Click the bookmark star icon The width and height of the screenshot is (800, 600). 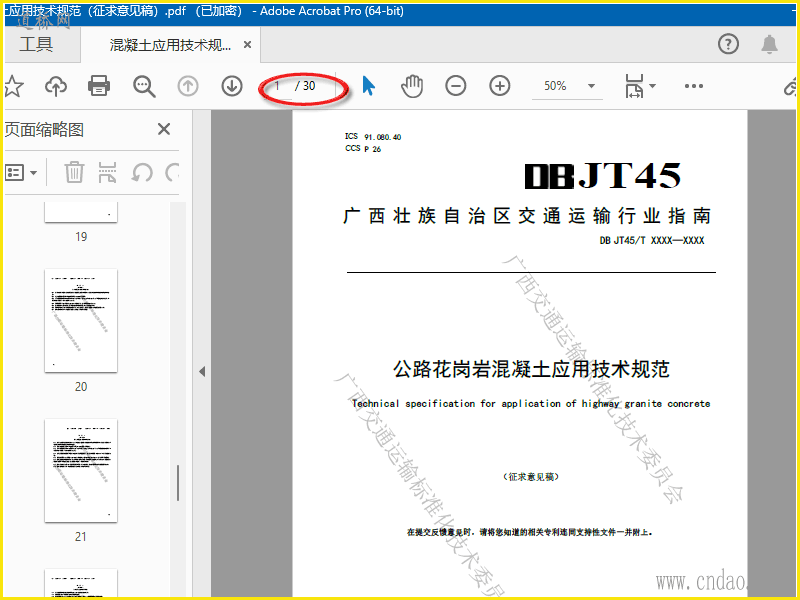pyautogui.click(x=13, y=86)
